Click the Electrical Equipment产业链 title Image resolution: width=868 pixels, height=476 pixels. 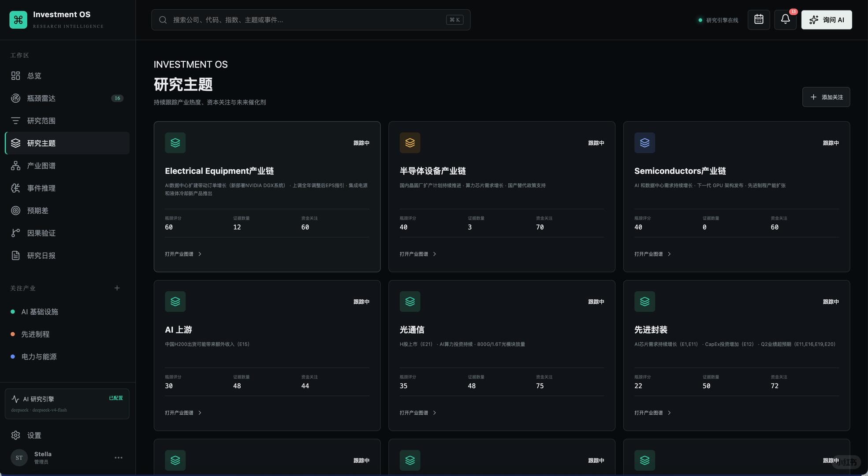[x=220, y=171]
